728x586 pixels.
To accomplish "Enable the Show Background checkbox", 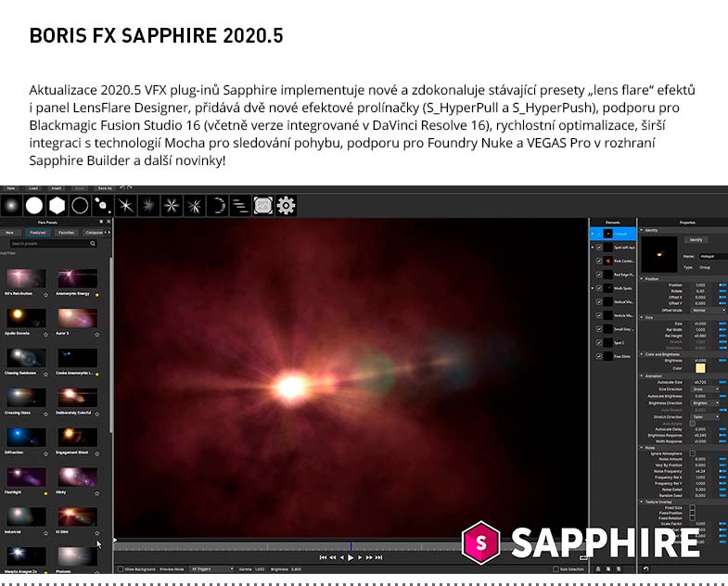I will pos(121,568).
